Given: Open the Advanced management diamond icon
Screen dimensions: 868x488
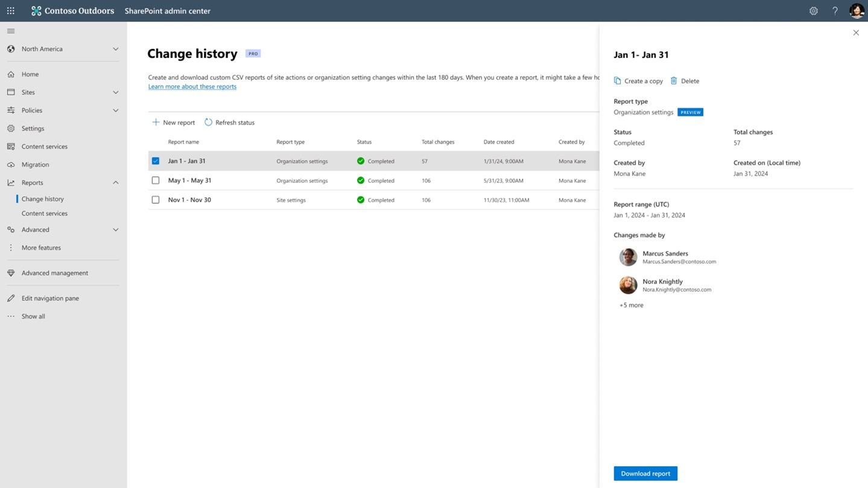Looking at the screenshot, I should point(11,273).
